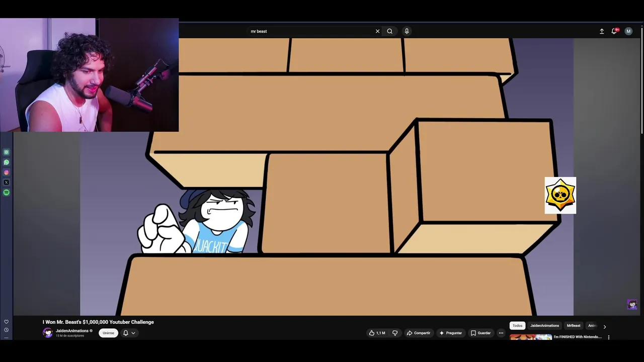The height and width of the screenshot is (362, 644).
Task: Select the JaidenAnimations filter chip
Action: (x=544, y=326)
